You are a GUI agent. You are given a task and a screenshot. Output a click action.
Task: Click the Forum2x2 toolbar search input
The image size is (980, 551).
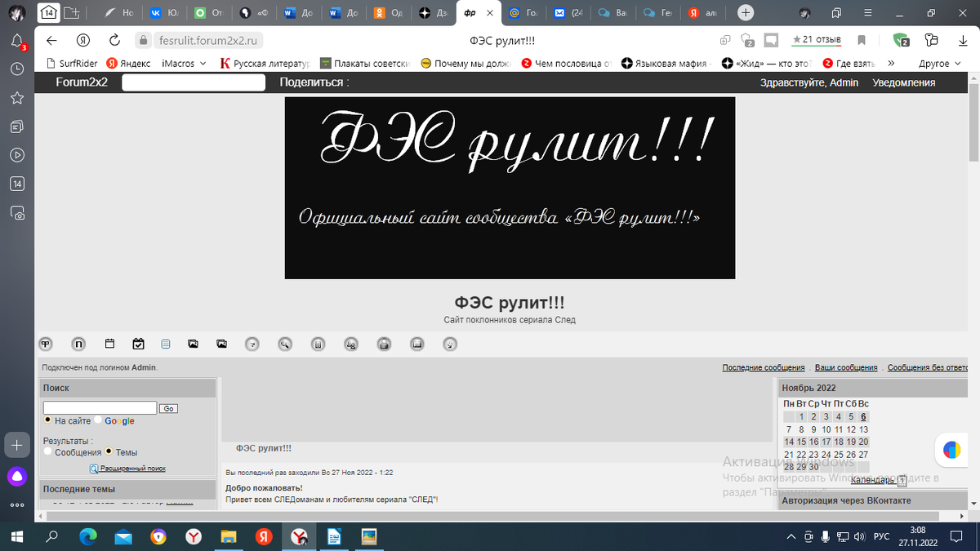194,82
